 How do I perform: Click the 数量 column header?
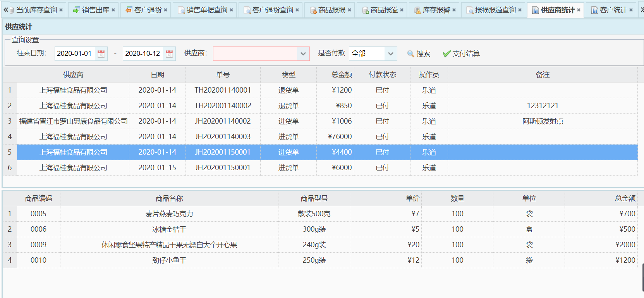coord(457,198)
